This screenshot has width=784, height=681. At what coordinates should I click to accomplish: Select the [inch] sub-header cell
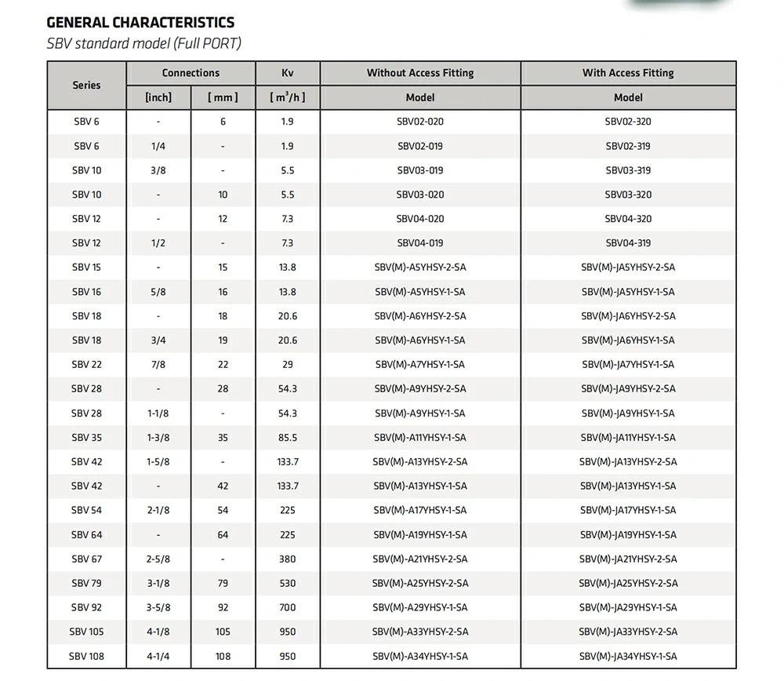[158, 97]
